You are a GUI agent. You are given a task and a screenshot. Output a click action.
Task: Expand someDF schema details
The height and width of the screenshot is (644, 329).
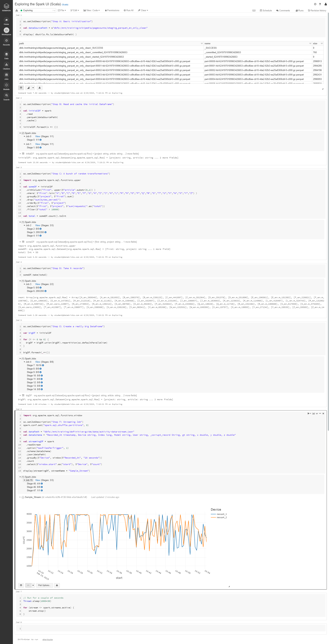(20, 242)
